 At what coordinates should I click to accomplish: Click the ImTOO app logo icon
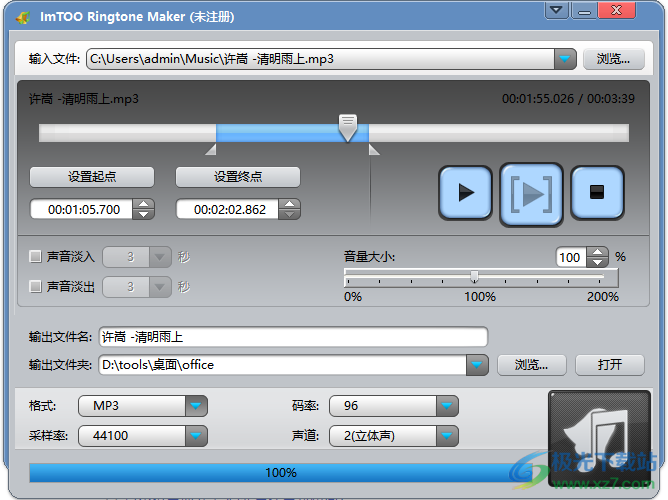coord(23,17)
